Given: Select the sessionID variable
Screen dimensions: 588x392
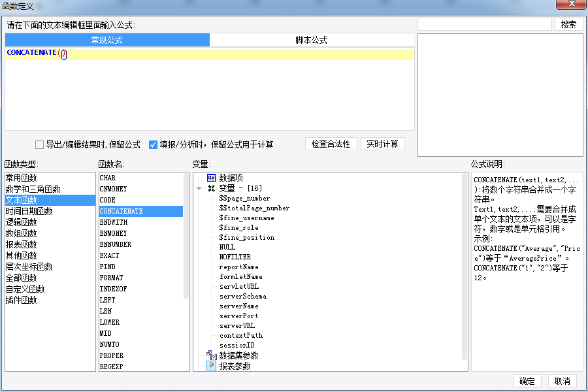Looking at the screenshot, I should (237, 345).
